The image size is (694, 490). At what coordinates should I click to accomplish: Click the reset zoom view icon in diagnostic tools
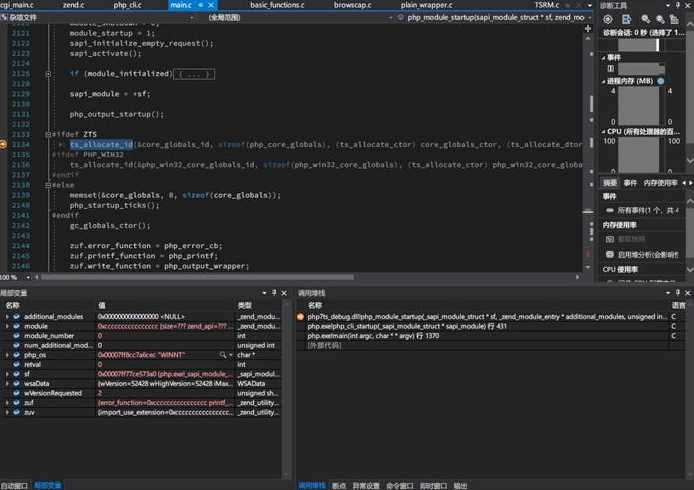[674, 19]
